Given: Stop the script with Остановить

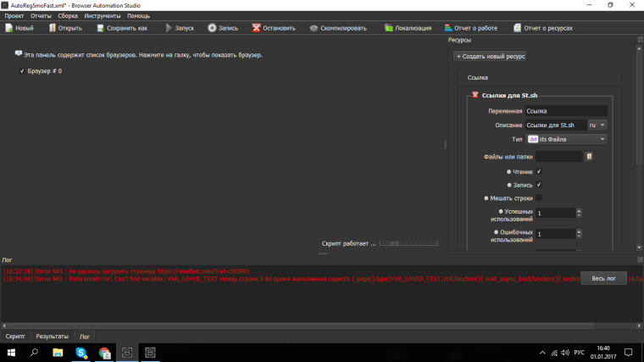Looking at the screenshot, I should point(274,28).
